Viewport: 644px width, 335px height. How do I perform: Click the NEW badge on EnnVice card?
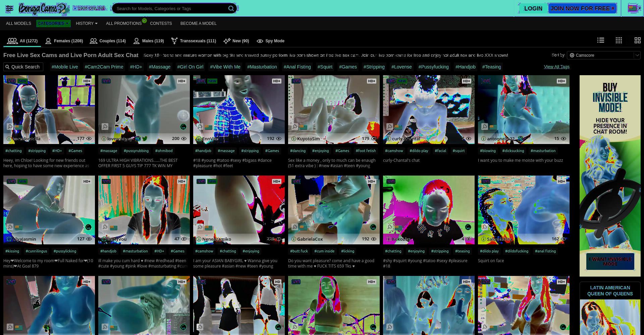point(212,81)
